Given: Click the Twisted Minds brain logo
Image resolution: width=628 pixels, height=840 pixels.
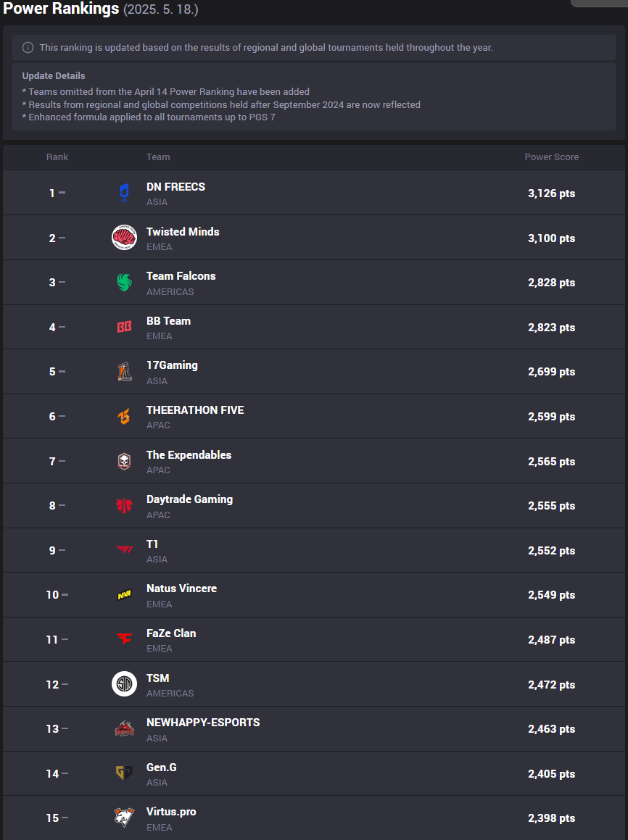Looking at the screenshot, I should (124, 238).
